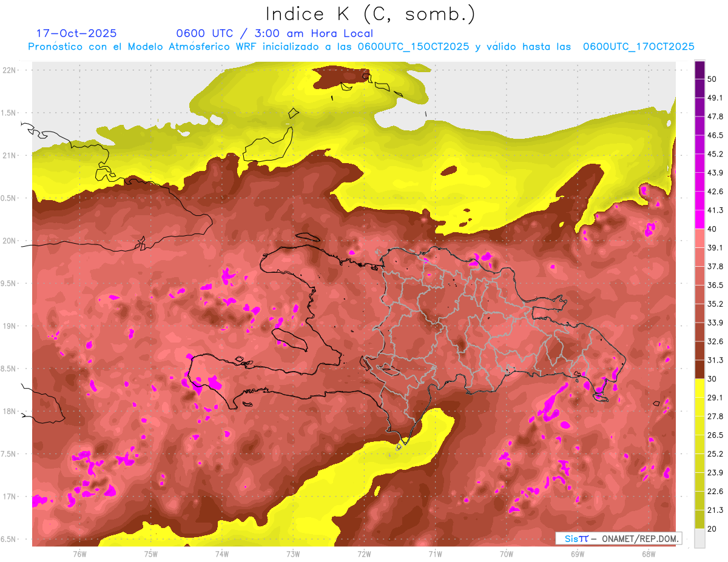Click the WRF model forecast description line

[x=361, y=47]
